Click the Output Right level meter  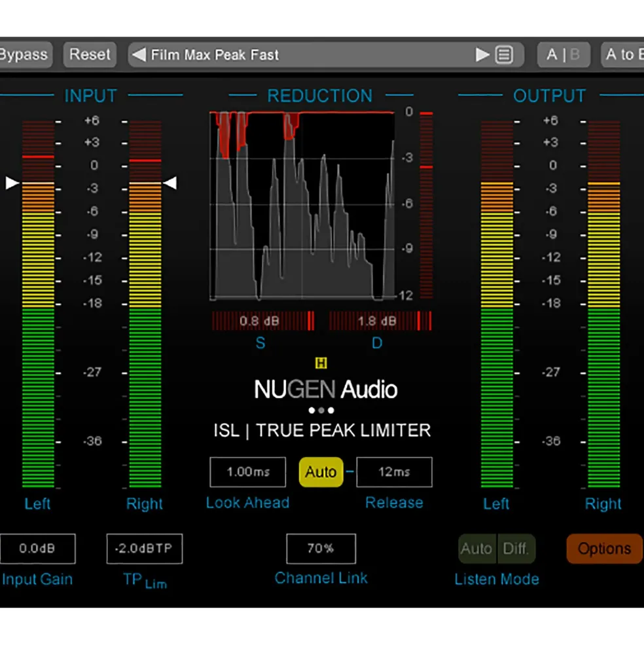point(604,304)
